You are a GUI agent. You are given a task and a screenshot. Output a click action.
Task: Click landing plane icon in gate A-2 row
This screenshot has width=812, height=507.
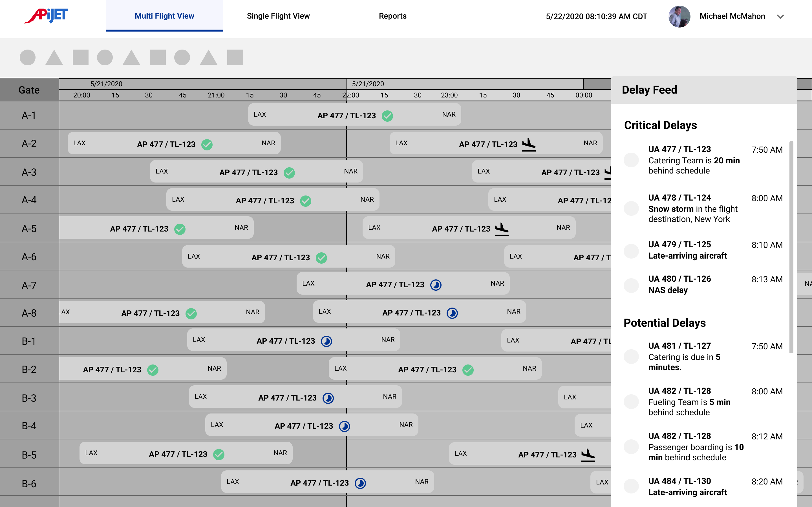point(529,144)
